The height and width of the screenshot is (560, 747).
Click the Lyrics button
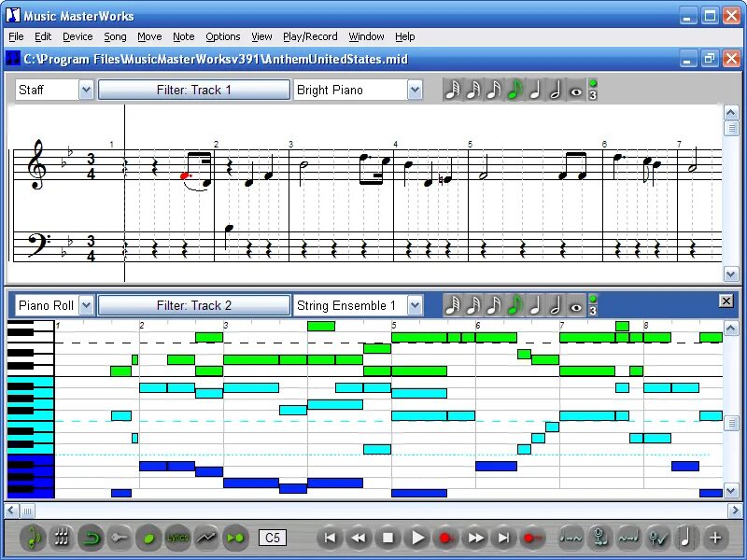tap(177, 539)
